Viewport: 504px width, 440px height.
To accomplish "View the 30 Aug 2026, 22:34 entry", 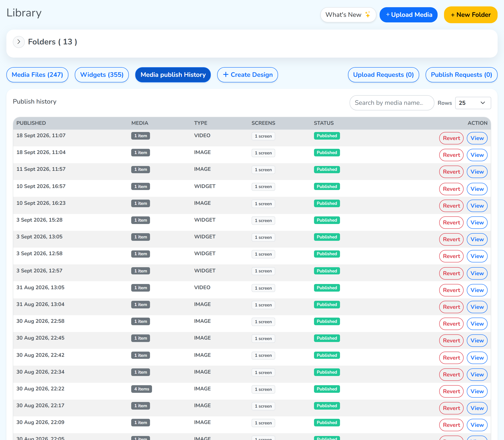I will 477,375.
